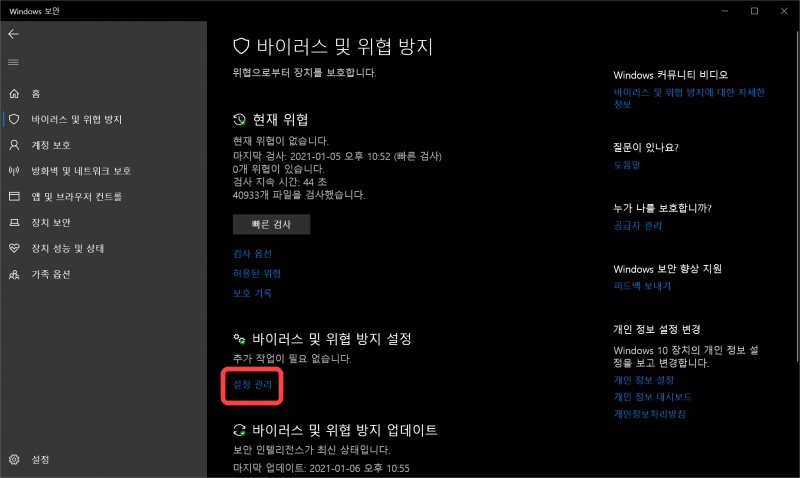Viewport: 800px width, 478px height.
Task: Click the laptop icon for 장치 보안
Action: 14,222
